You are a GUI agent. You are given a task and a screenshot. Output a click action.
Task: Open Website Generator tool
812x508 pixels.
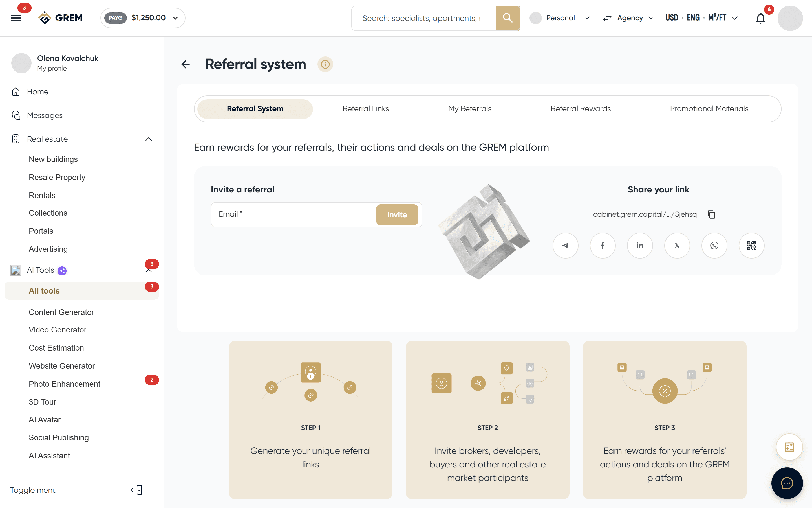pyautogui.click(x=62, y=366)
